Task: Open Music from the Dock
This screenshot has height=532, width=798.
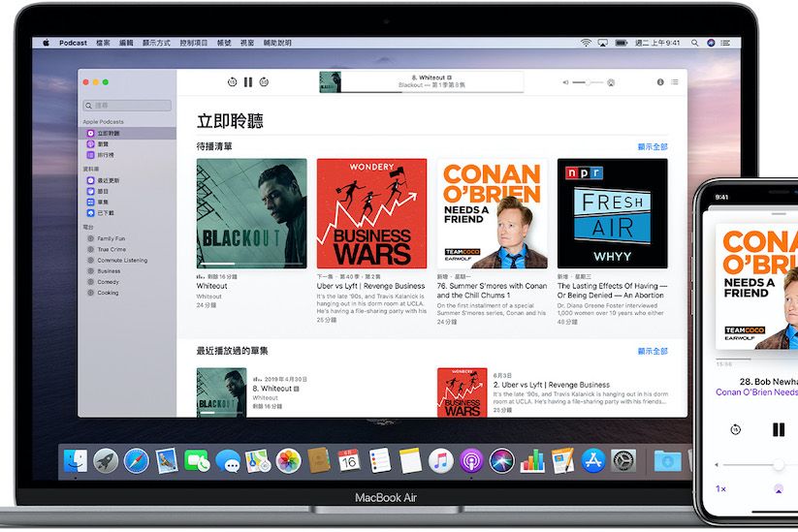Action: pos(441,461)
